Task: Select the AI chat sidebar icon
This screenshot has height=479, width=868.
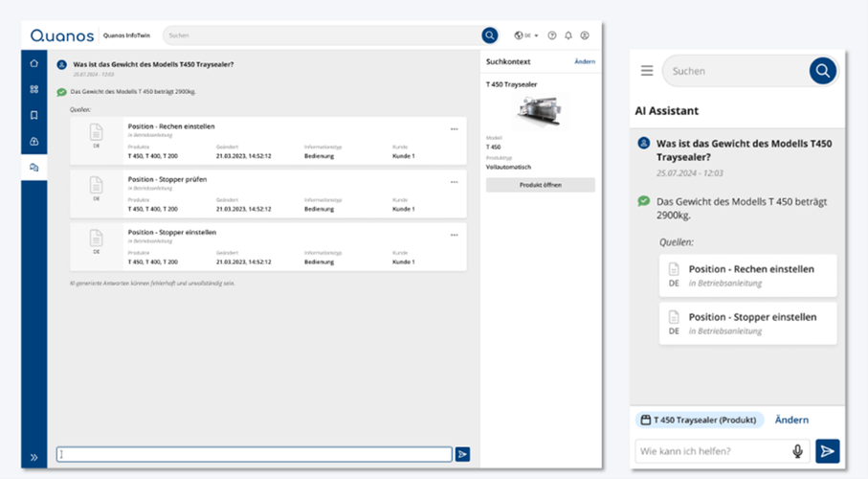Action: click(x=33, y=168)
